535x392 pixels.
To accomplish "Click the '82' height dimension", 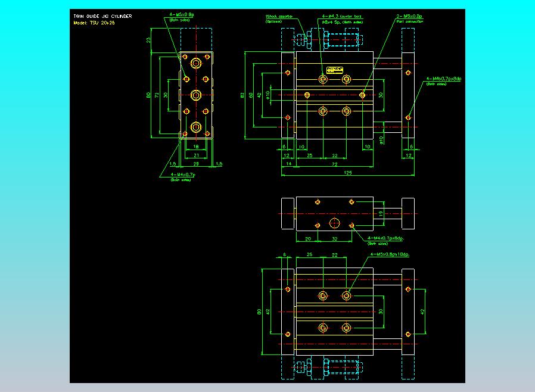I will click(242, 95).
